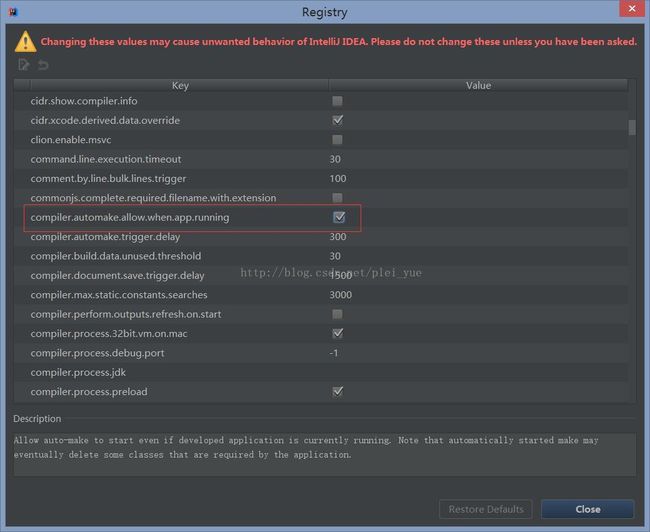Click the Value column header
Viewport: 650px width, 532px height.
tap(478, 85)
